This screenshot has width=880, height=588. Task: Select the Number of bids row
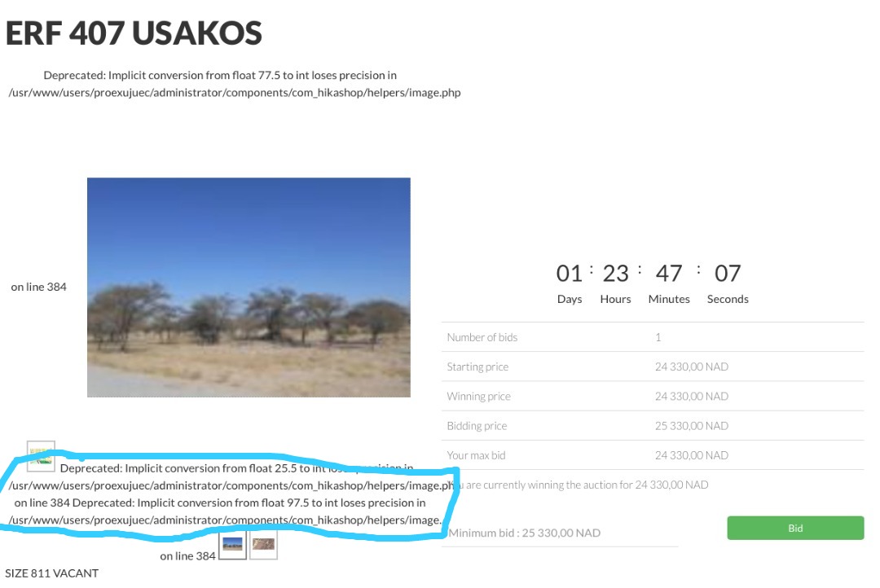(x=653, y=337)
